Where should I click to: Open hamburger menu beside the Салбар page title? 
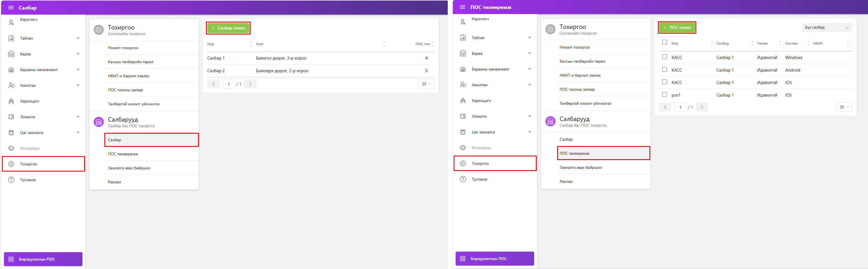11,8
